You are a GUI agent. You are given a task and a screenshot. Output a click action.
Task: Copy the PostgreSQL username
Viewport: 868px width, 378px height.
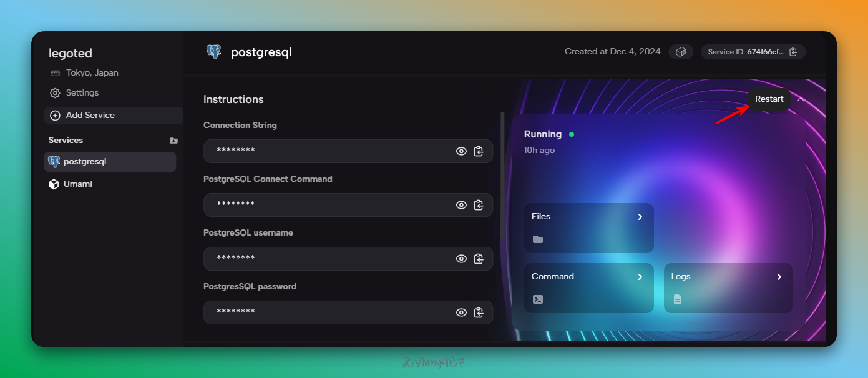coord(479,259)
